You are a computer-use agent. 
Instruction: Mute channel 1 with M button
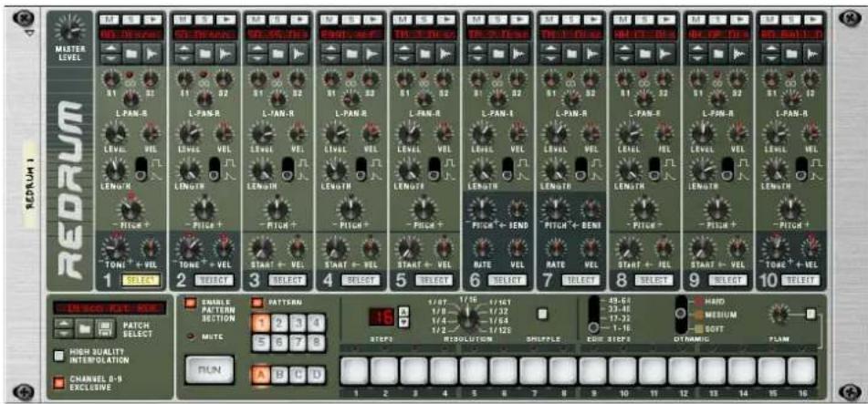pyautogui.click(x=109, y=19)
